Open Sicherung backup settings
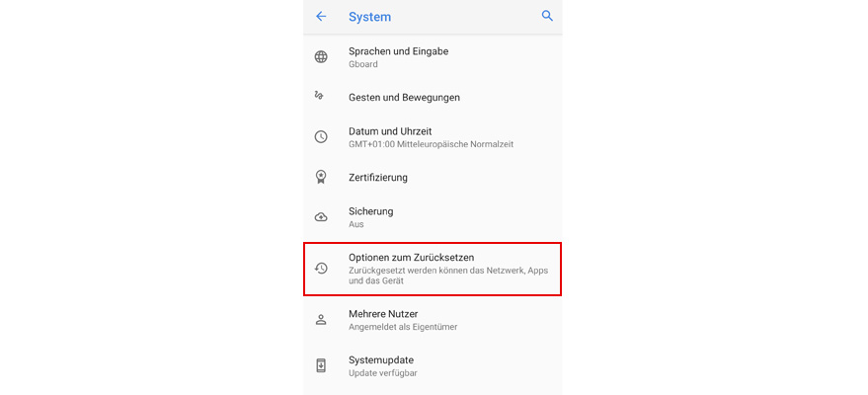This screenshot has width=868, height=395. coord(371,211)
